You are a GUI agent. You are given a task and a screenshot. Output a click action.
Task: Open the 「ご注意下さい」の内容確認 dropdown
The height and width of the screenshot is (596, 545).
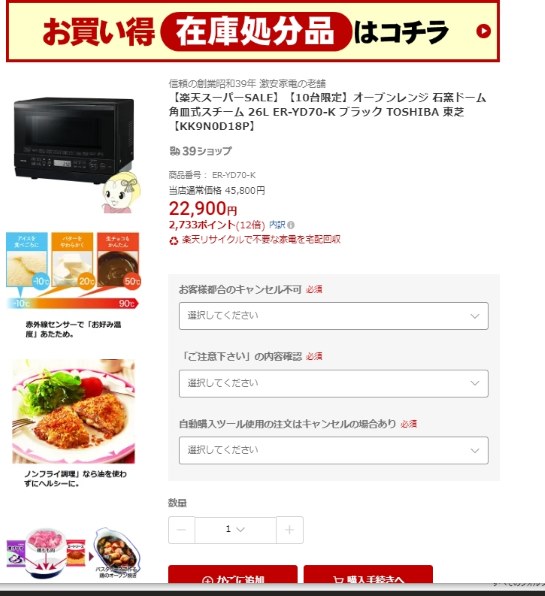pos(334,383)
